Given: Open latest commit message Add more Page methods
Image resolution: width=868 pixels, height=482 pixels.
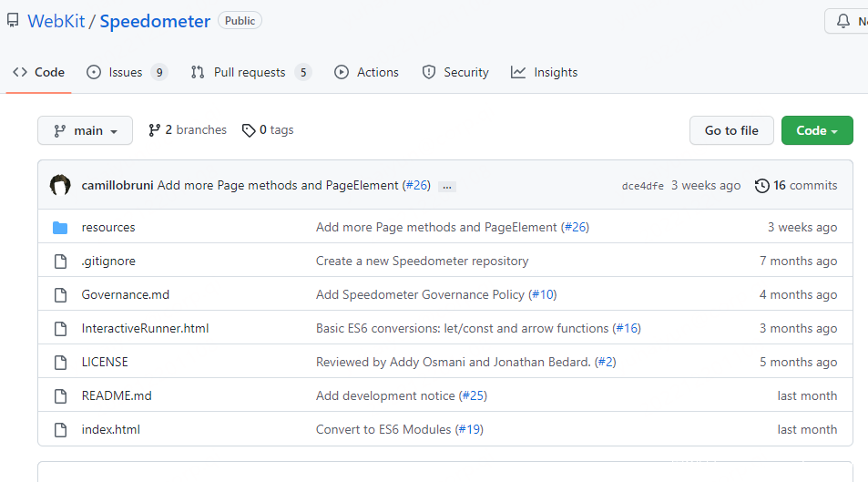Looking at the screenshot, I should coord(278,185).
